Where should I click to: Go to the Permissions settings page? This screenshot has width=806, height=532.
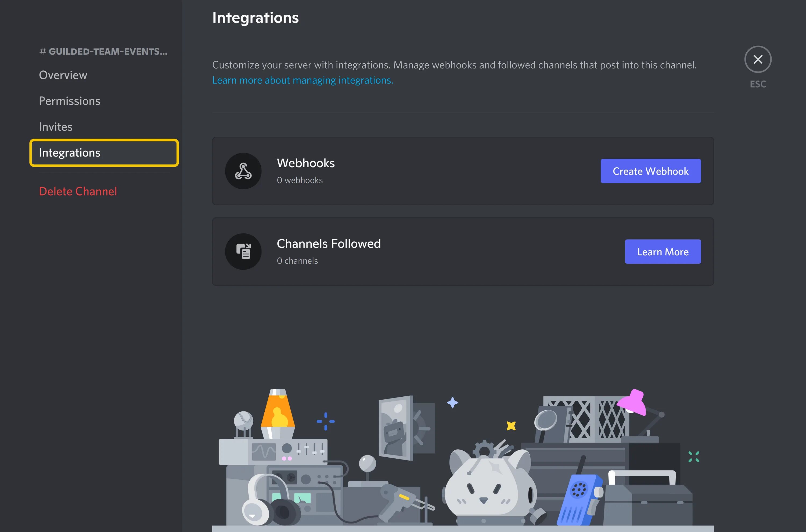click(x=70, y=101)
